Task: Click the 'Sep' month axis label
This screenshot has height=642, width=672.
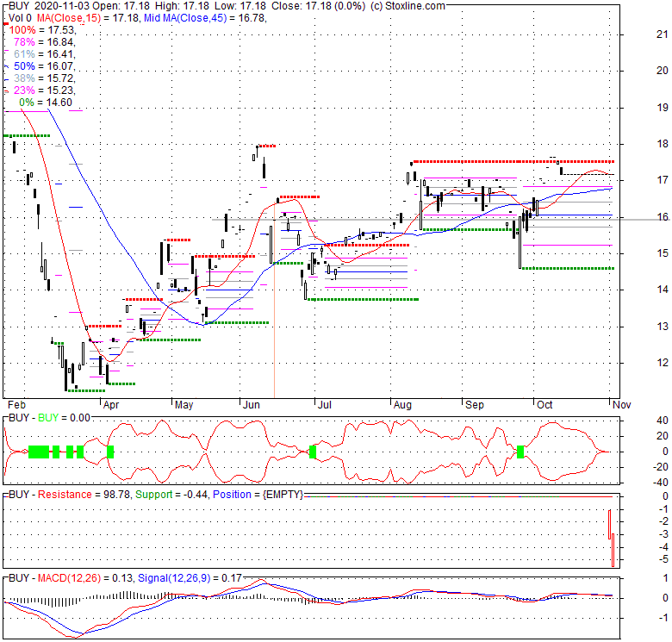Action: pos(475,404)
